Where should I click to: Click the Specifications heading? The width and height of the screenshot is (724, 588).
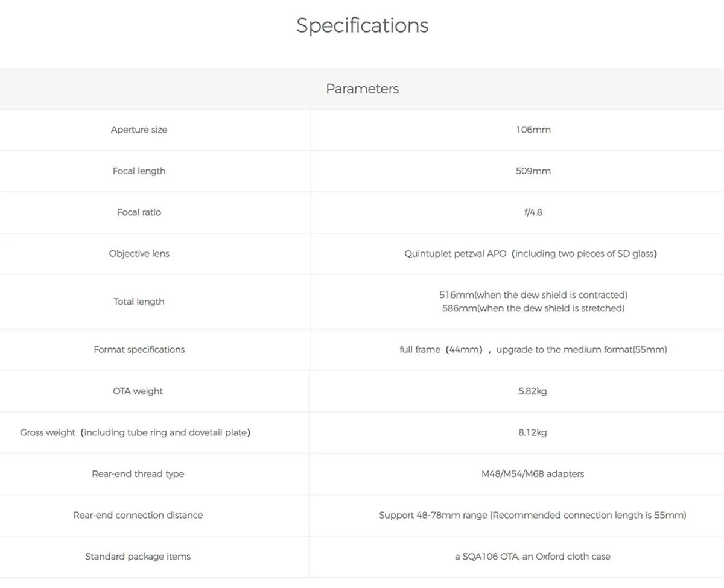click(x=362, y=25)
